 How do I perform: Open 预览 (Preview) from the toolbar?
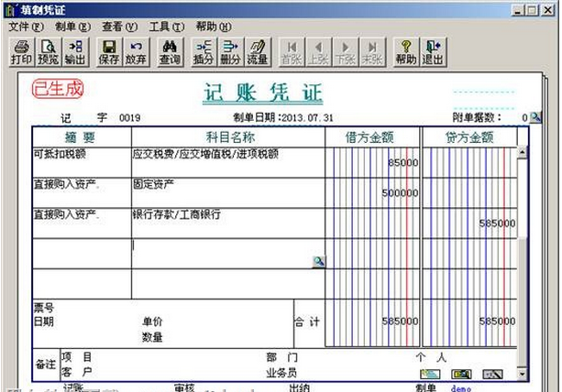pyautogui.click(x=48, y=51)
